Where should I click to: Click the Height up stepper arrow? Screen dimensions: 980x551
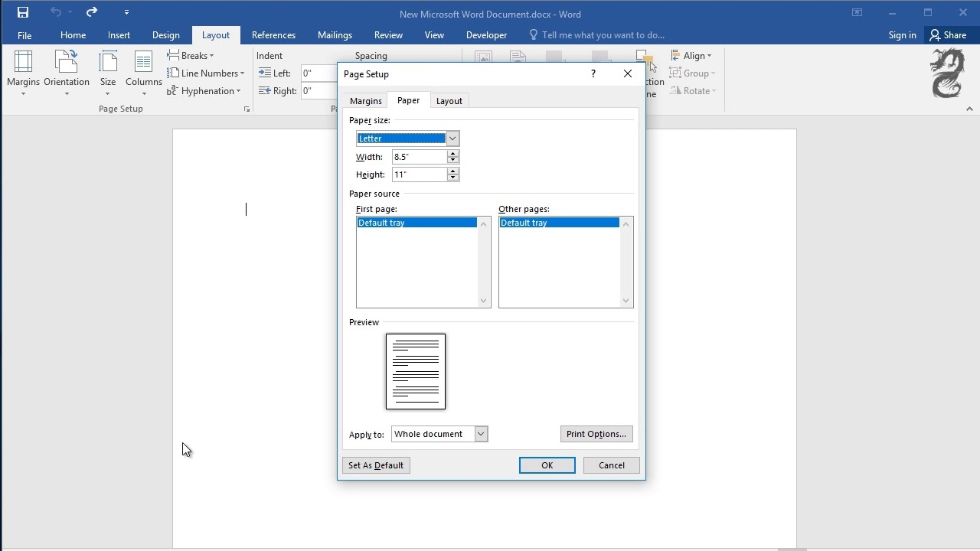[x=453, y=171]
